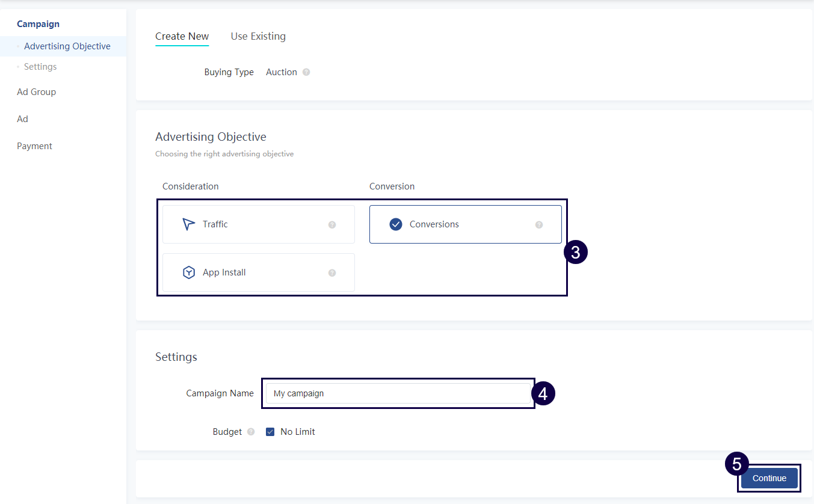The height and width of the screenshot is (504, 814).
Task: Select the Create New tab
Action: pos(182,36)
